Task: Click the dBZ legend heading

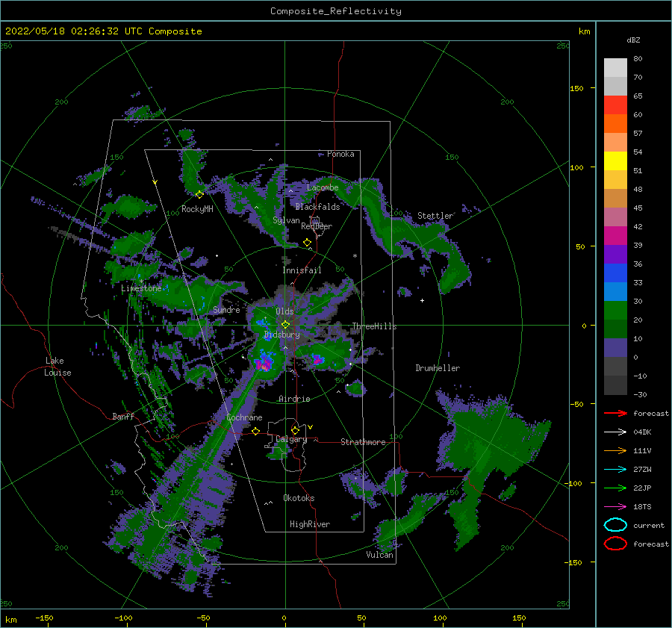Action: (633, 40)
